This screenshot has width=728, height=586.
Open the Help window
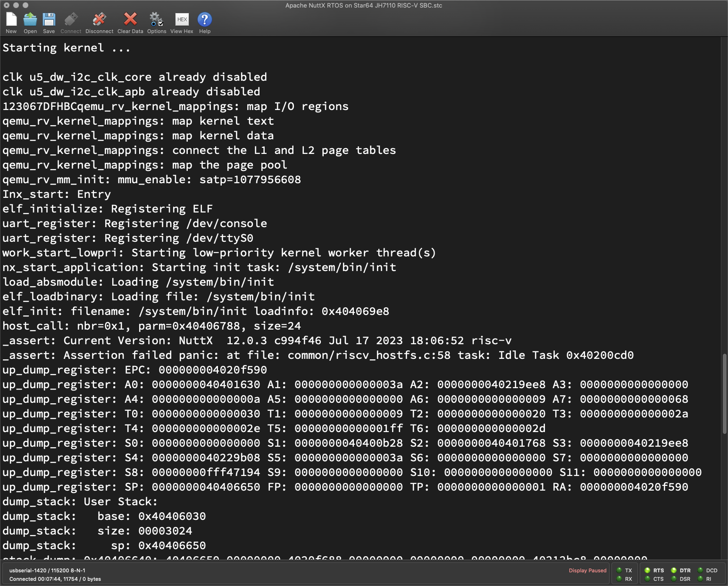pos(204,21)
